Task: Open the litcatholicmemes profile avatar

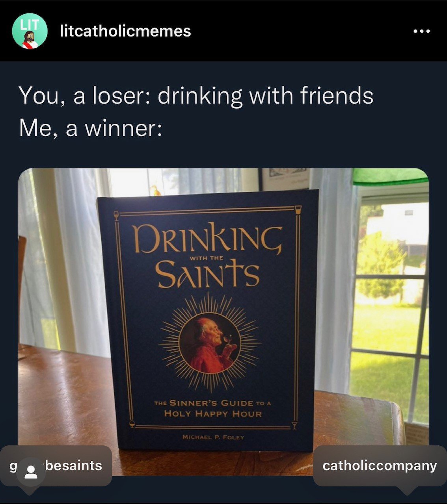Action: (30, 31)
